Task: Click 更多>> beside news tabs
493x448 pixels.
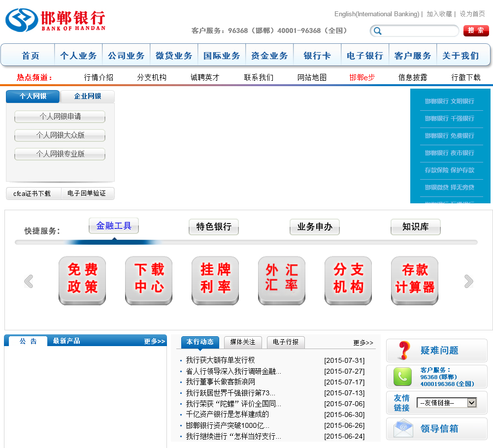Action: [363, 343]
